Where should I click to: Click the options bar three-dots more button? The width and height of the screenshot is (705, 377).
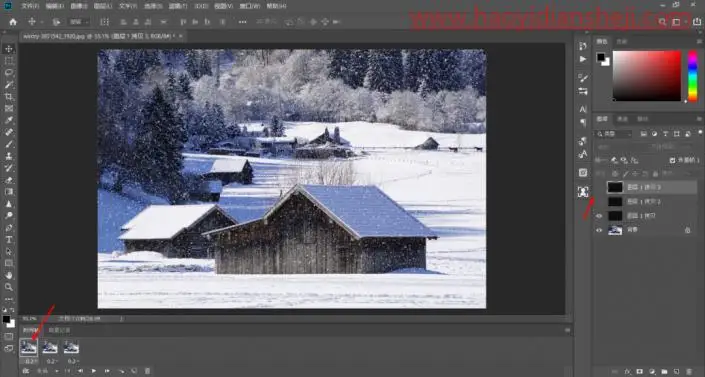[x=242, y=22]
